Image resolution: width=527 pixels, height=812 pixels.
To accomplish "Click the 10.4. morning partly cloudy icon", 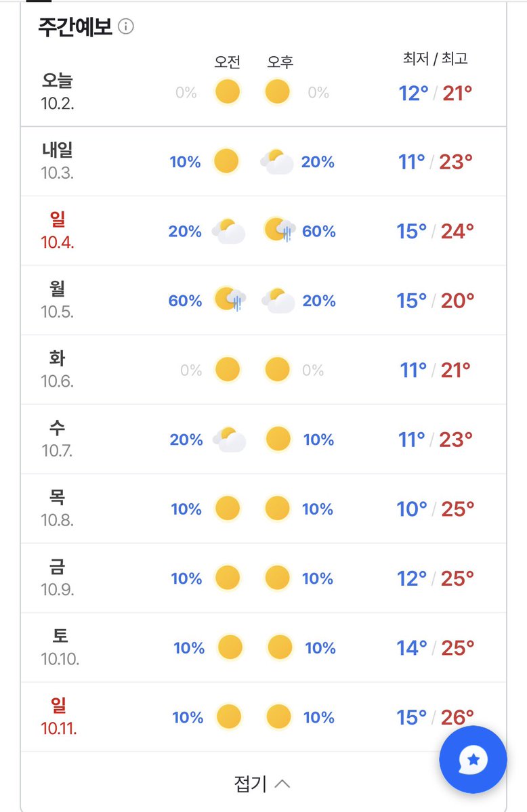I will coord(228,231).
